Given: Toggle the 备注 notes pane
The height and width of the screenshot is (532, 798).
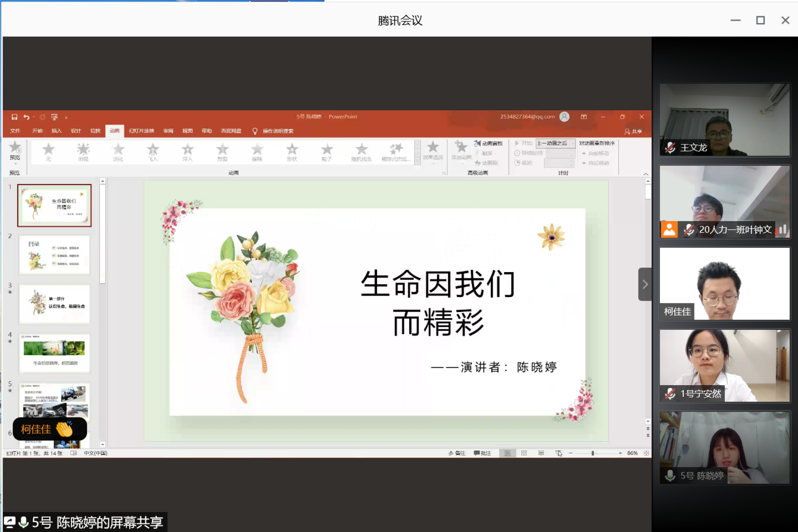Looking at the screenshot, I should click(457, 453).
